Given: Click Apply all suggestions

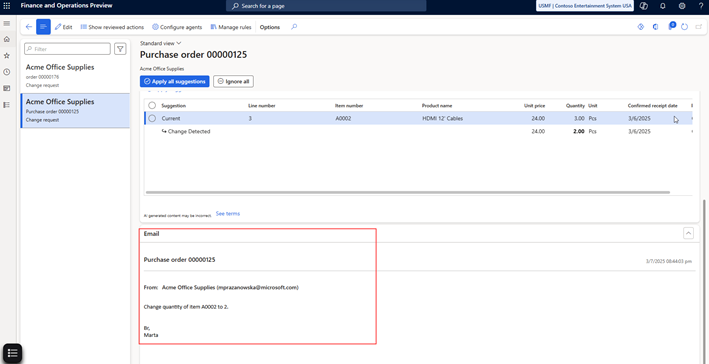Looking at the screenshot, I should click(175, 81).
